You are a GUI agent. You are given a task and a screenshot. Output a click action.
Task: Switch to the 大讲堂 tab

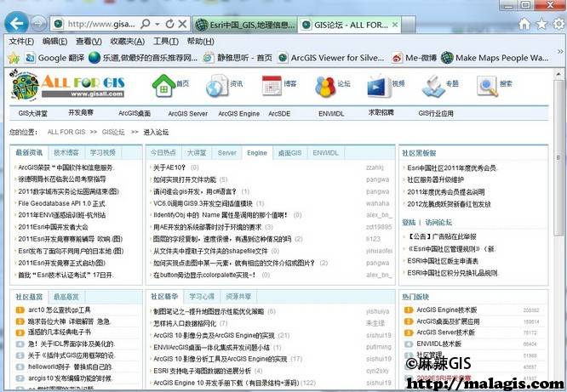point(197,153)
